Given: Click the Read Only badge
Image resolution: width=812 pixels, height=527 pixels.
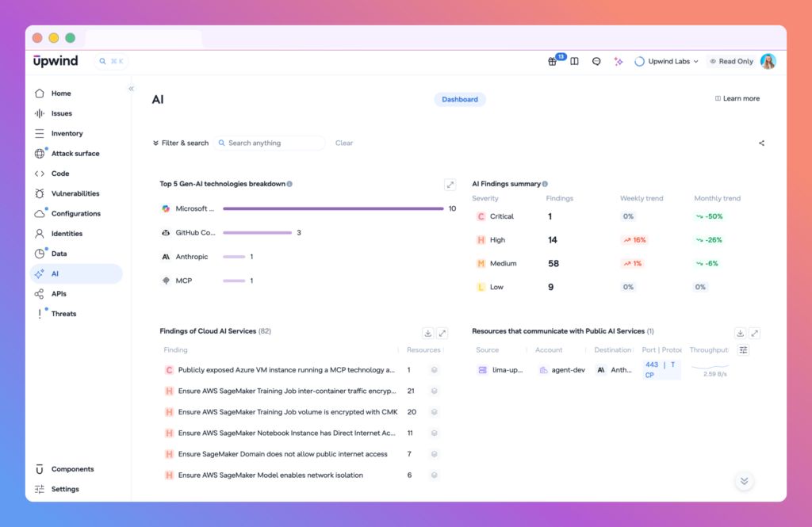Looking at the screenshot, I should coord(731,61).
